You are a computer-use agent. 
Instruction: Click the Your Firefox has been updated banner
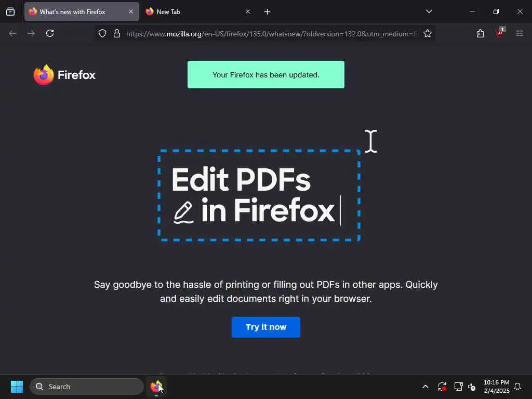tap(266, 75)
